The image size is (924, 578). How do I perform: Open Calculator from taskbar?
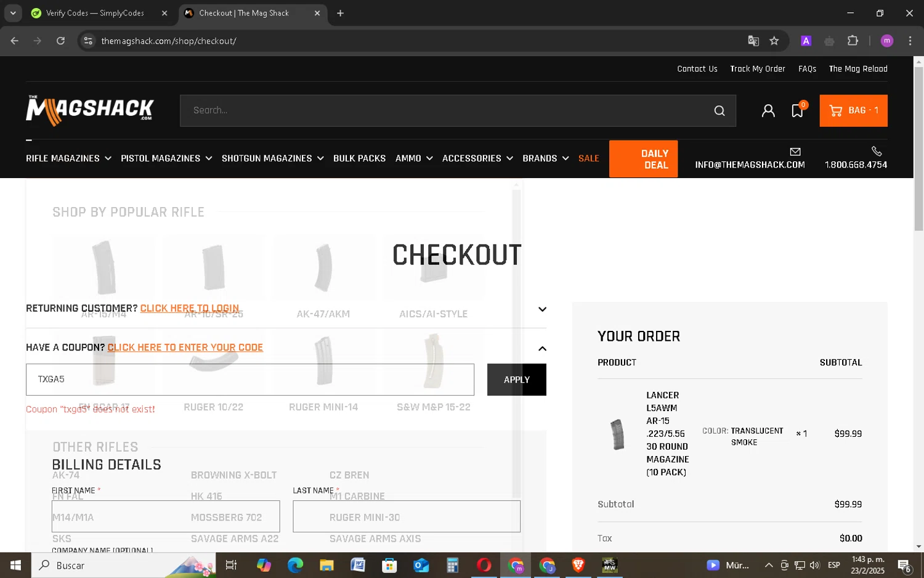pyautogui.click(x=452, y=565)
